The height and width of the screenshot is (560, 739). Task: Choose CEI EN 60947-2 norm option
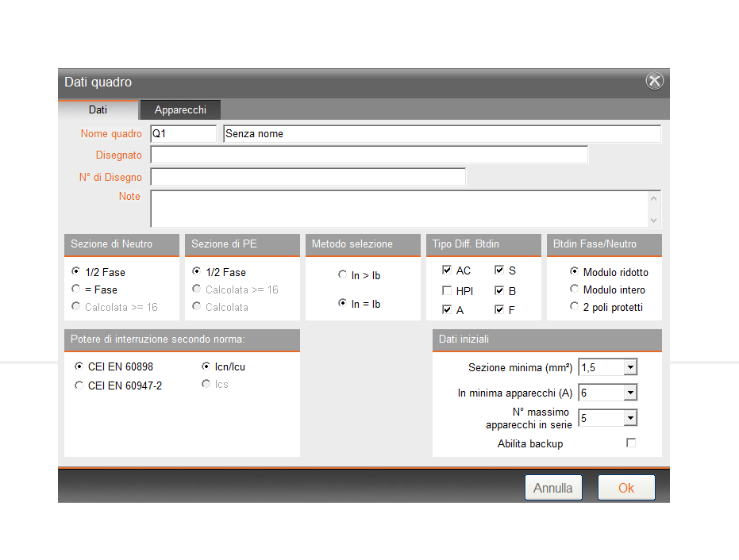[79, 385]
